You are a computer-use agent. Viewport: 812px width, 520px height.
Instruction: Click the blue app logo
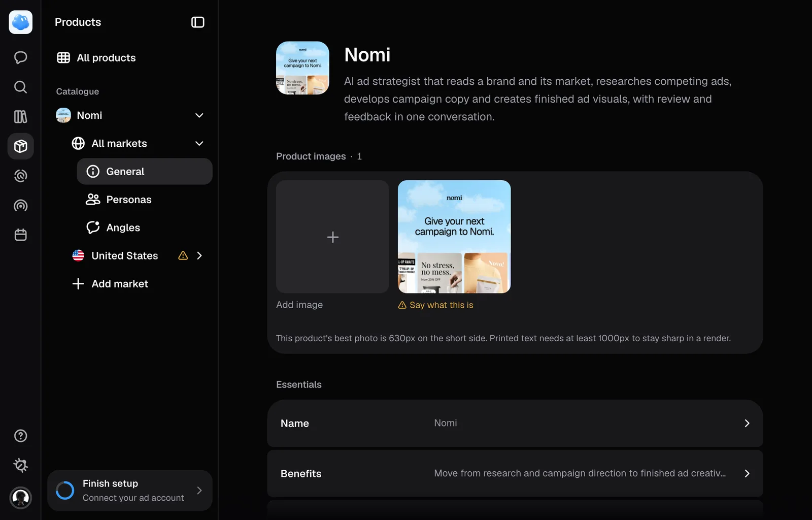click(x=20, y=22)
